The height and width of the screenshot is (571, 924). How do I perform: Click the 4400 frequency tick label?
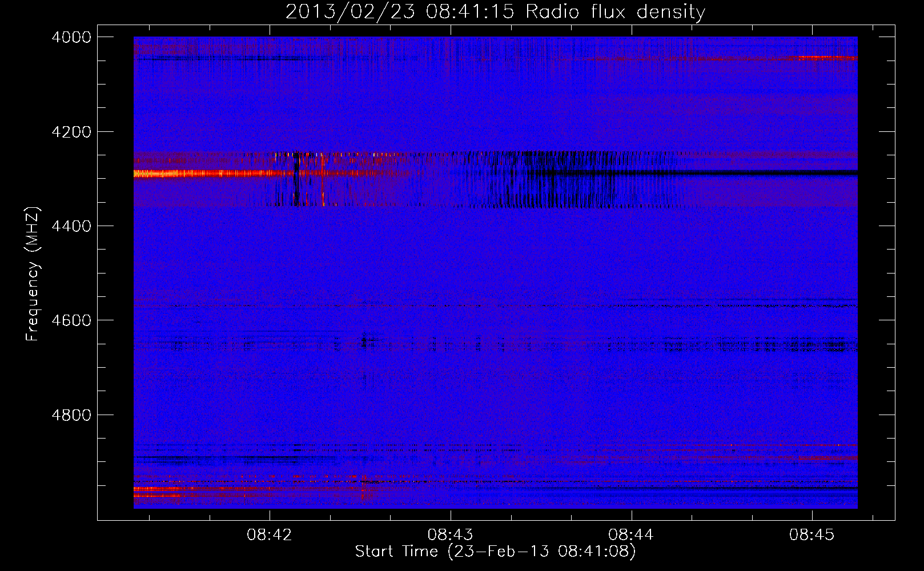tap(71, 226)
